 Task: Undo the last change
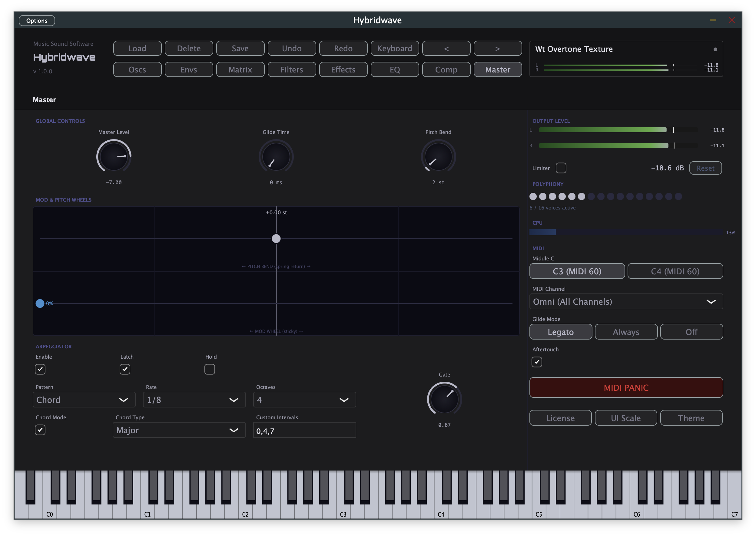point(291,48)
